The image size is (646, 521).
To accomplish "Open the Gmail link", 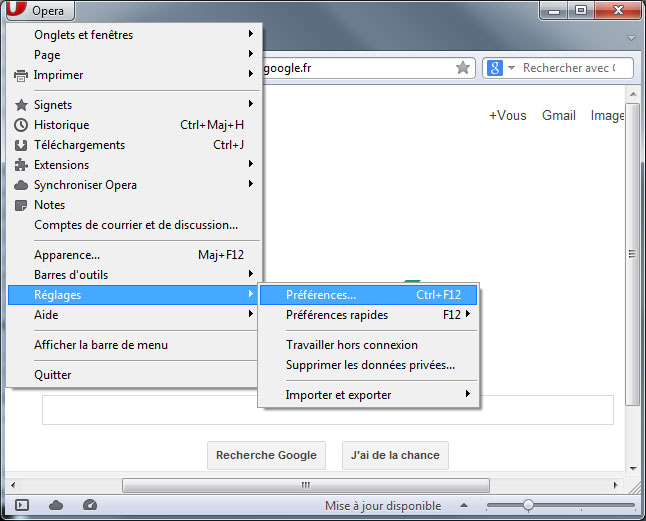I will coord(559,115).
